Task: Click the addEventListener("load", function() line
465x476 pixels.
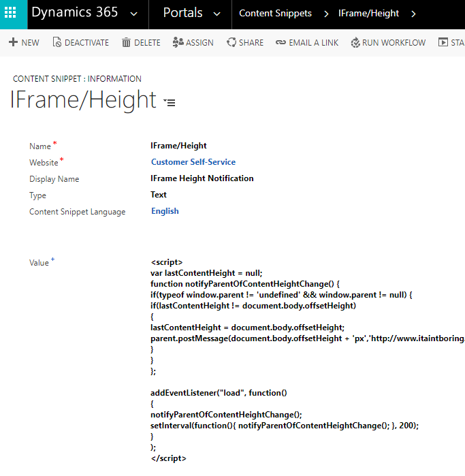Action: (x=219, y=393)
